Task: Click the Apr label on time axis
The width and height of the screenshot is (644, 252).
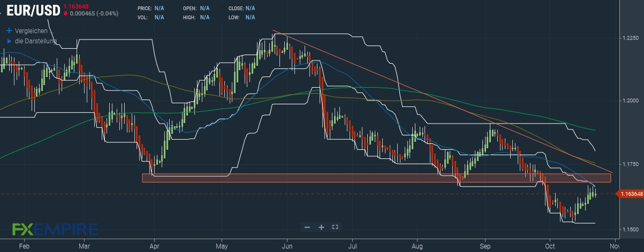Action: coord(154,247)
